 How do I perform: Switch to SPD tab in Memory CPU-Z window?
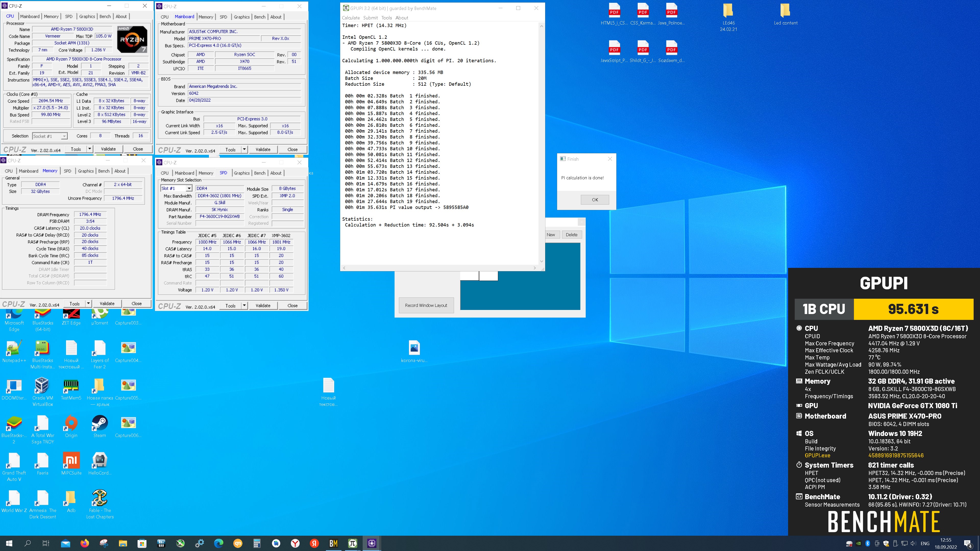(x=67, y=171)
